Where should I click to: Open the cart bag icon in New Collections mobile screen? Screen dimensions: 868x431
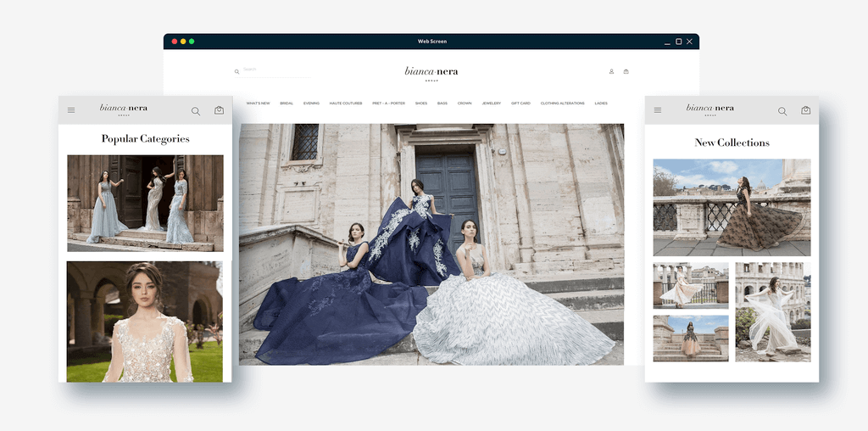point(806,110)
